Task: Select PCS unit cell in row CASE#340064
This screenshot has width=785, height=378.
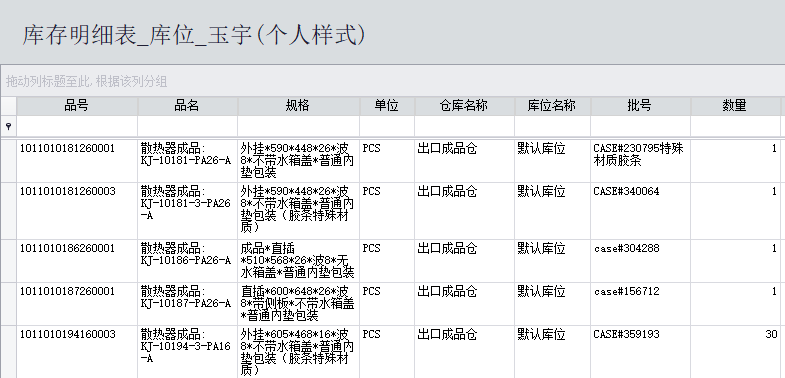Action: (x=387, y=211)
